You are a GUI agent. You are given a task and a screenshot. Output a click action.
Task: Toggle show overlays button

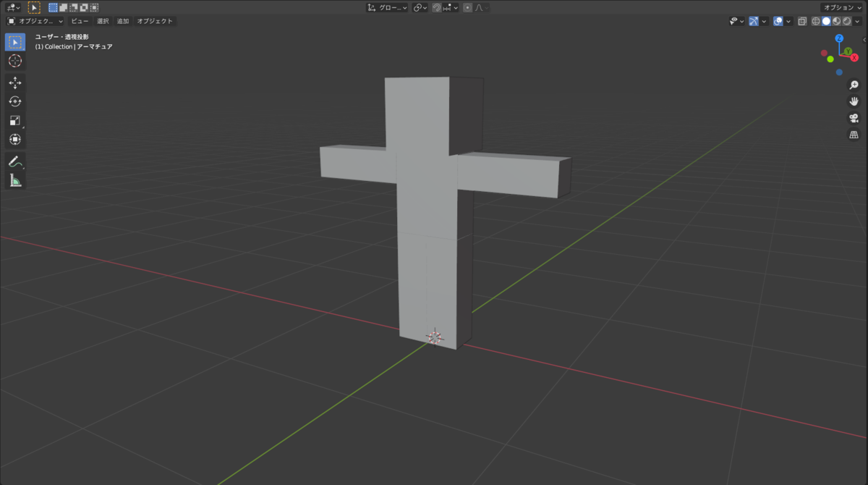point(778,21)
